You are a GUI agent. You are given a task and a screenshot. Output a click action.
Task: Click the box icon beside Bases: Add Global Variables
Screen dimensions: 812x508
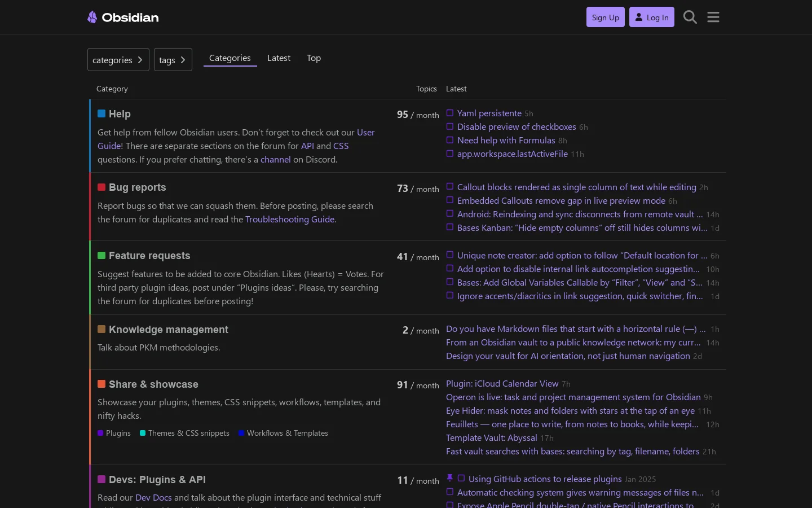pyautogui.click(x=450, y=282)
